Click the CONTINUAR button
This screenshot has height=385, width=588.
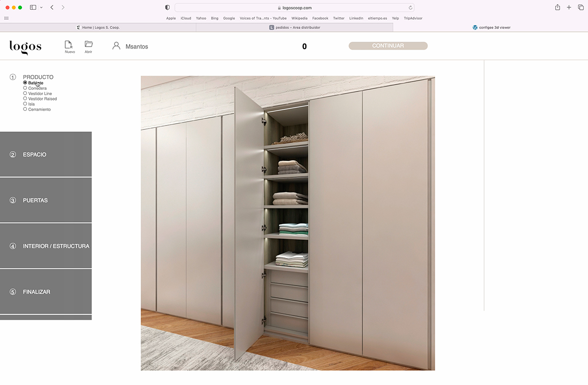point(388,46)
